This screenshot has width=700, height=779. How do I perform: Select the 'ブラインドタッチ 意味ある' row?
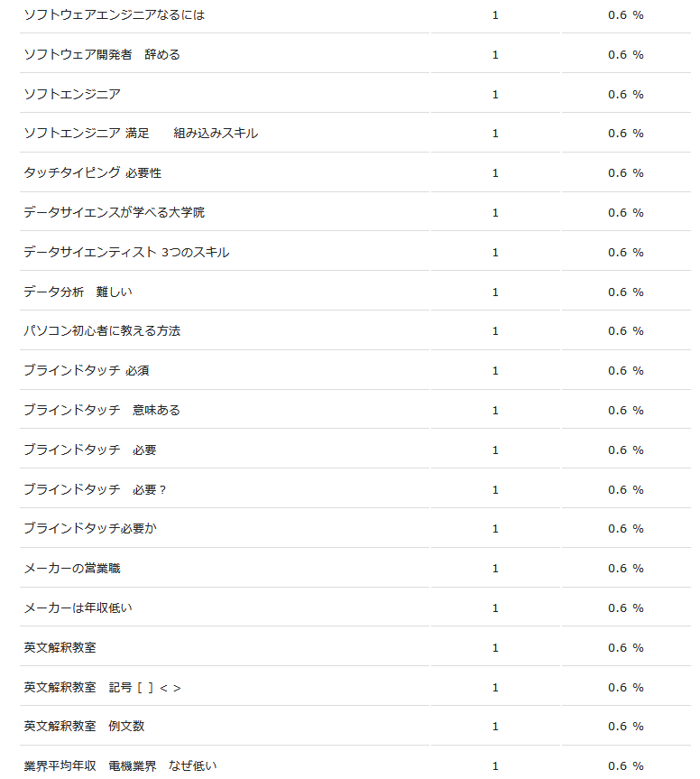click(x=102, y=411)
